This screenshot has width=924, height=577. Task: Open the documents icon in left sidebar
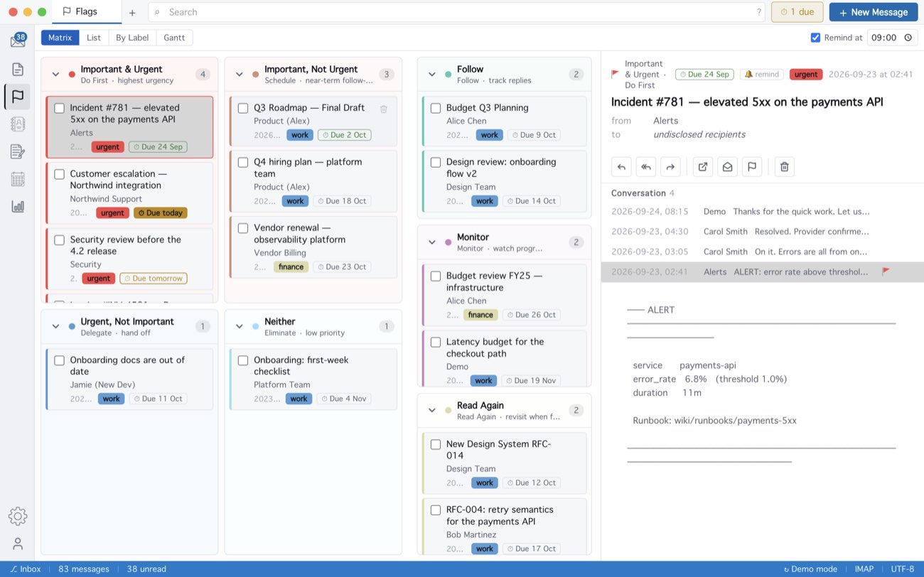(18, 69)
